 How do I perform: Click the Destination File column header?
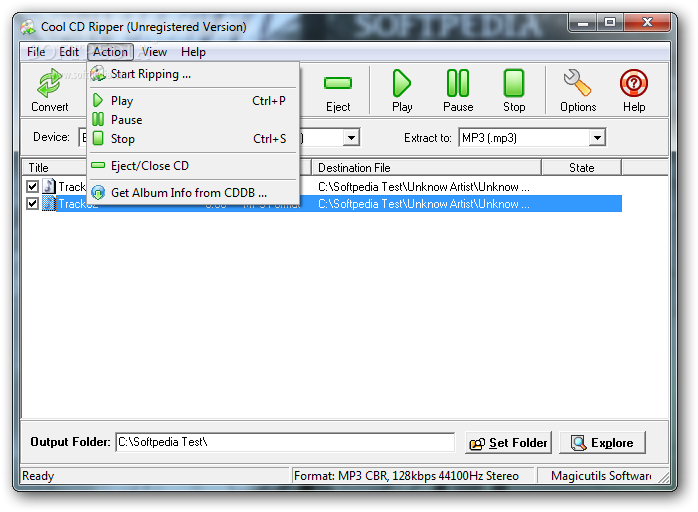click(x=426, y=168)
